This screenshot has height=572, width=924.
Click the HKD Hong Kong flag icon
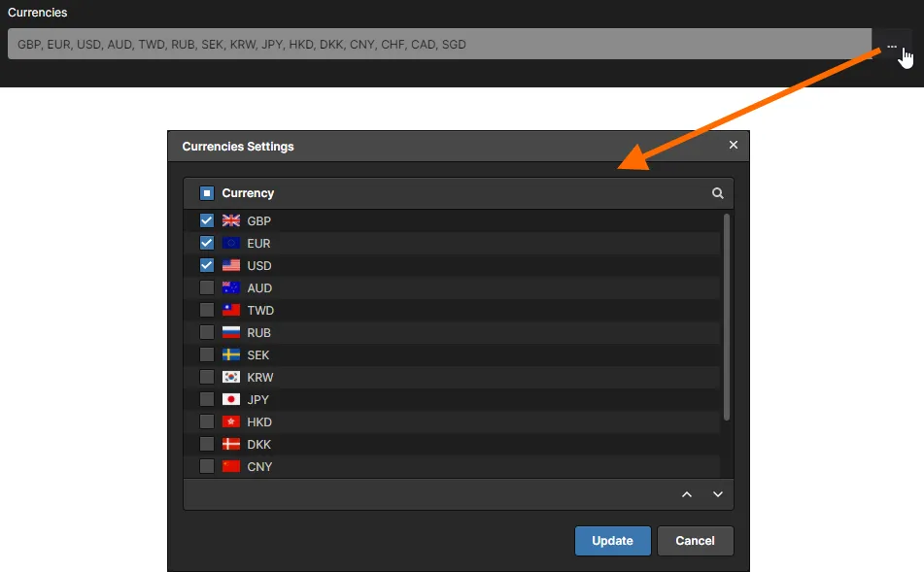pos(231,422)
